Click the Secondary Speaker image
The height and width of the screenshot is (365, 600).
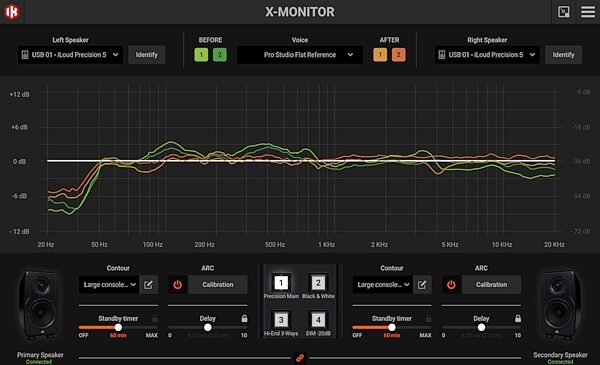point(560,305)
